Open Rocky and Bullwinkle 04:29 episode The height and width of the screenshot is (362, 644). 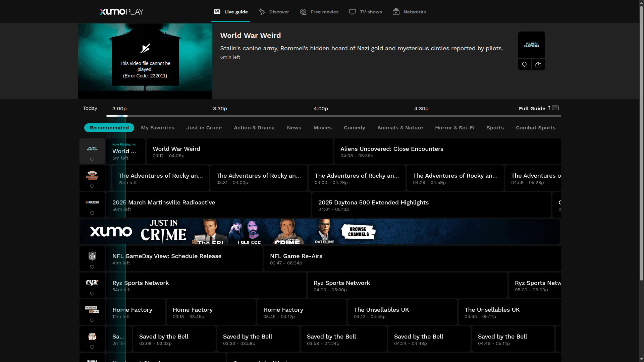coord(455,178)
